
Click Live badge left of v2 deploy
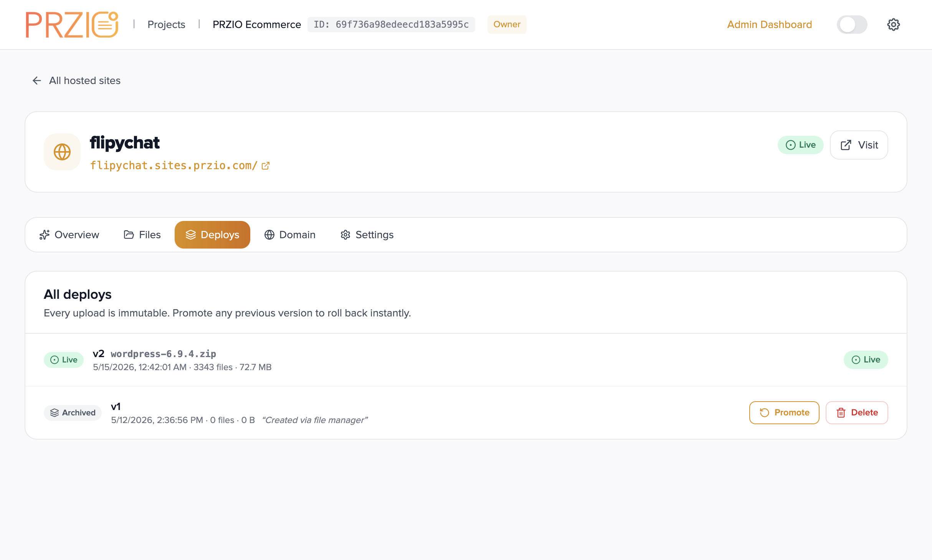[64, 360]
